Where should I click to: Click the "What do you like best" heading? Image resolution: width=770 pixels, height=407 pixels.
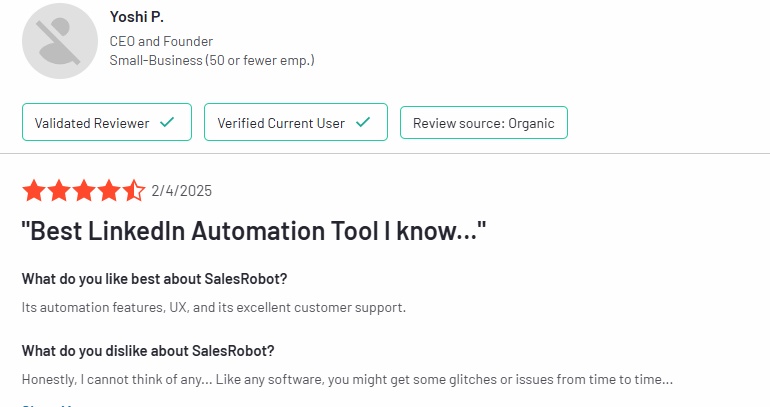tap(154, 279)
